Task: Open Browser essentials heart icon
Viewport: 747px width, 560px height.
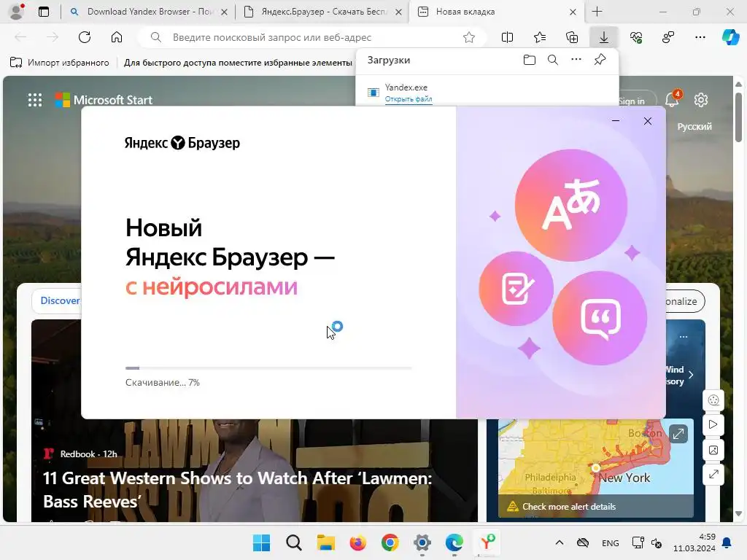Action: 636,37
